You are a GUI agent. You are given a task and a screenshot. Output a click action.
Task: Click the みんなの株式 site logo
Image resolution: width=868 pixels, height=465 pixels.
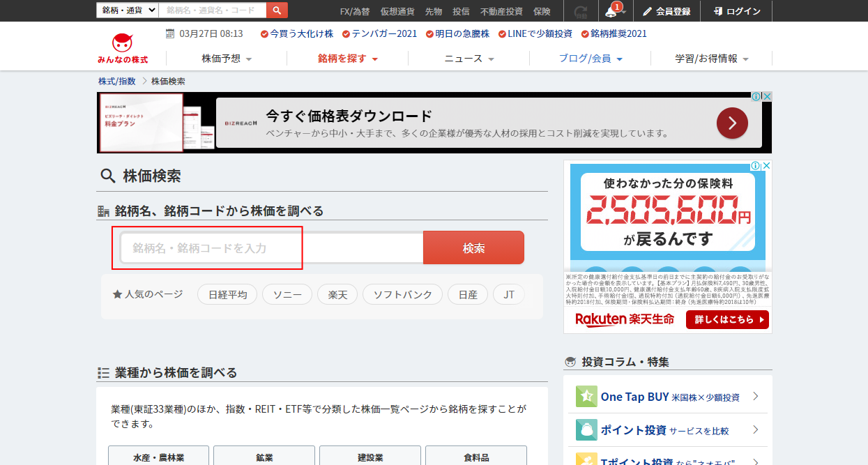123,48
